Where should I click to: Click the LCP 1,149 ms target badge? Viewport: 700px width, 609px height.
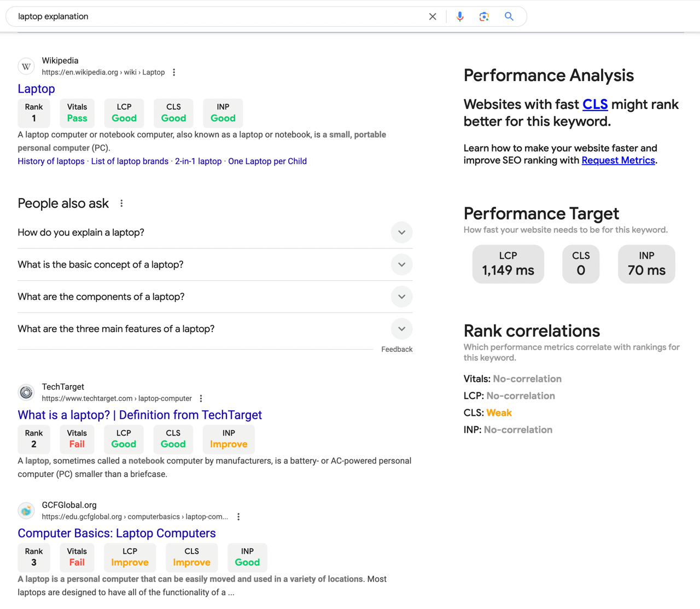(x=508, y=264)
